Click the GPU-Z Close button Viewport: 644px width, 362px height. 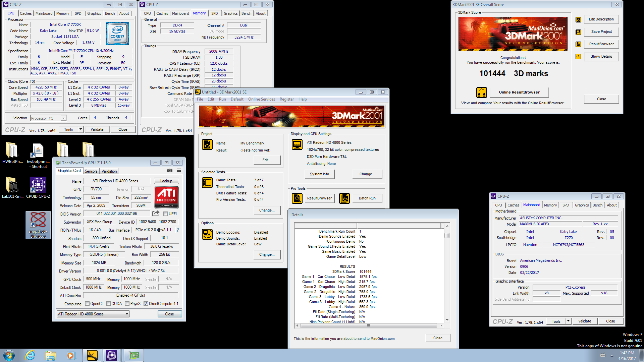[x=170, y=314]
